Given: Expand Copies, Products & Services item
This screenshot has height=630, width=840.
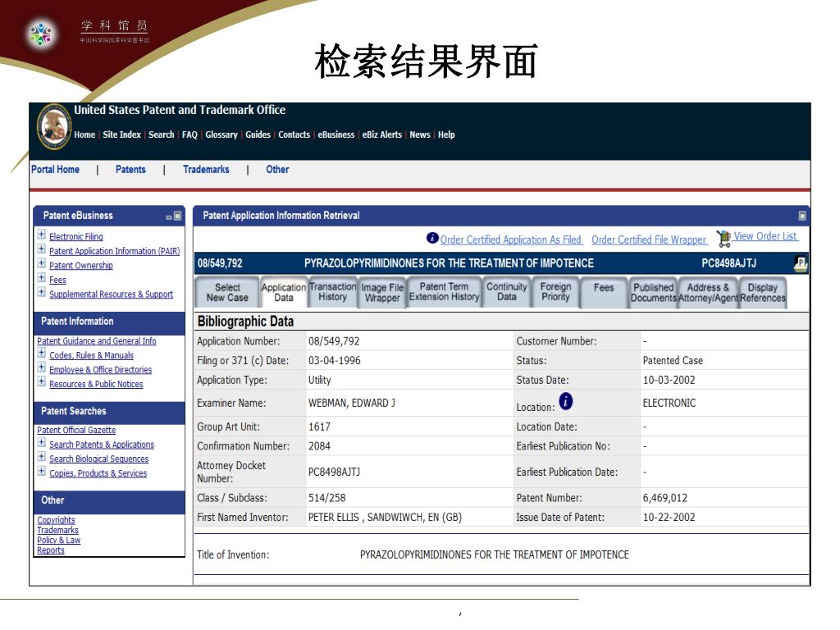Looking at the screenshot, I should [41, 472].
